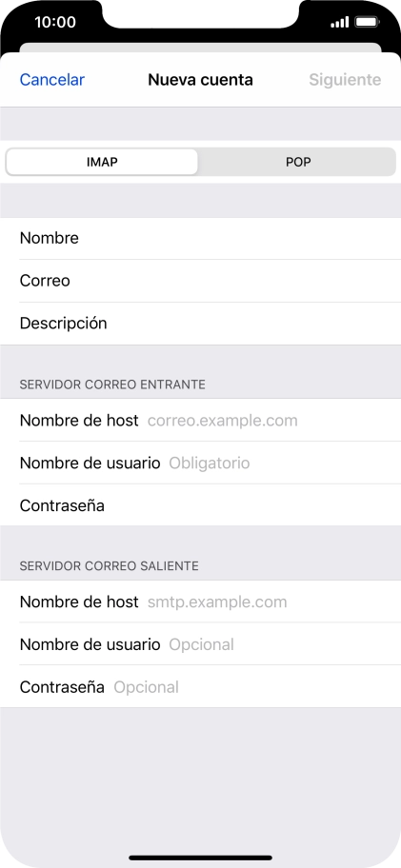401x868 pixels.
Task: Focus outgoing server smtp.example.com host field
Action: 200,602
